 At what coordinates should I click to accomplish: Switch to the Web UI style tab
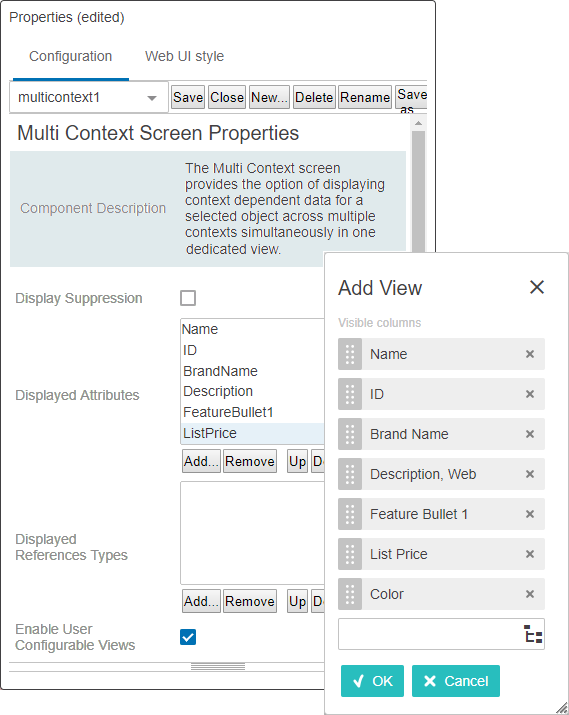click(184, 56)
